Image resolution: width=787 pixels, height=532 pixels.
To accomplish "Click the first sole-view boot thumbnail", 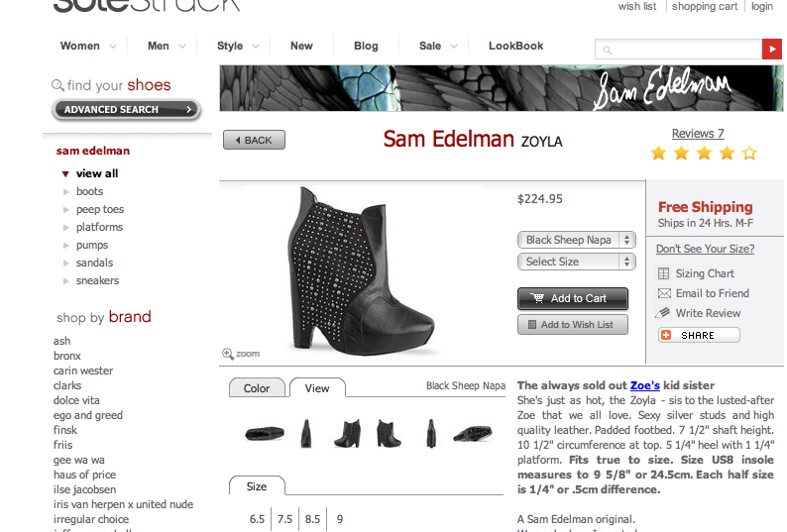I will coord(265,433).
